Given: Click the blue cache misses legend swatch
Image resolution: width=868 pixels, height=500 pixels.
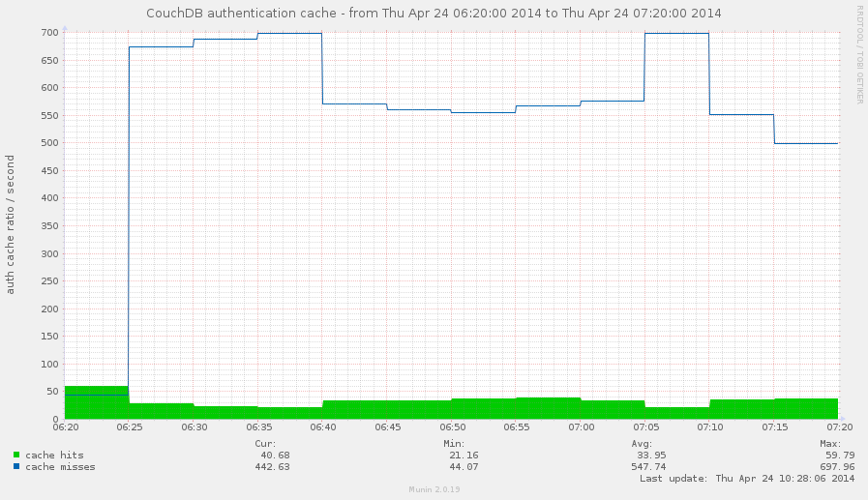Looking at the screenshot, I should click(16, 467).
